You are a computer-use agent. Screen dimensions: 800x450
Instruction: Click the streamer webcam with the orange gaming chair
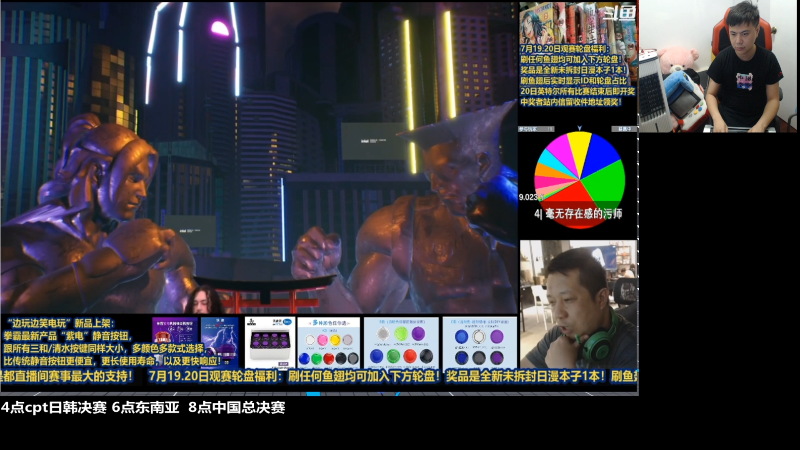click(717, 66)
